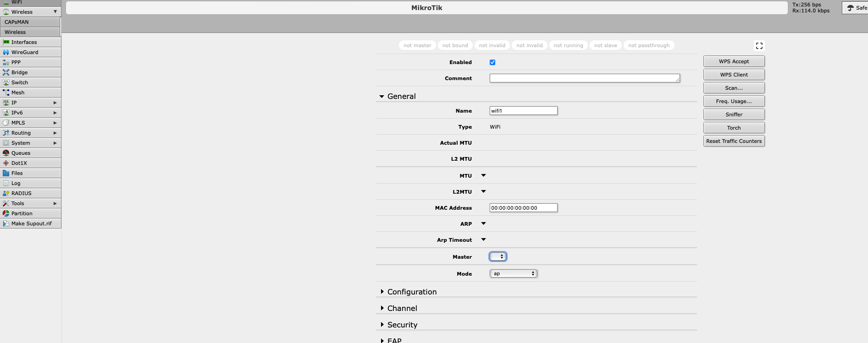Click the Log page icon in sidebar
The image size is (868, 343).
(x=6, y=183)
